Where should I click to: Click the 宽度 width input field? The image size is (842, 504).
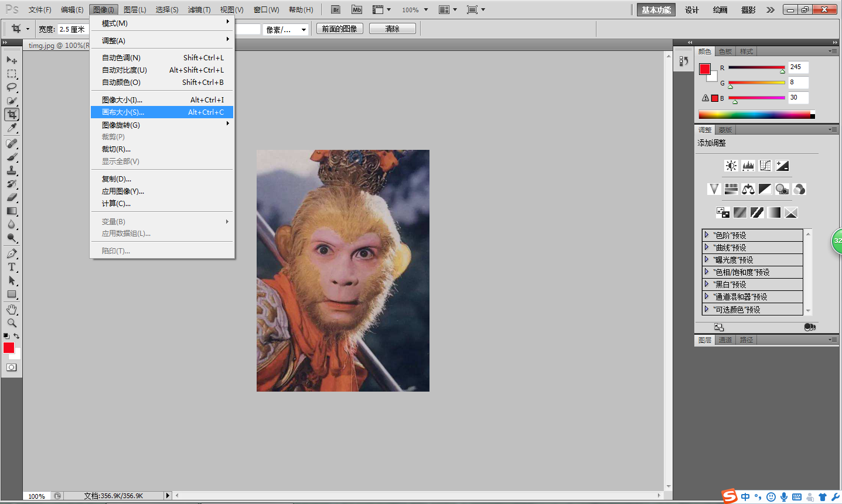[73, 29]
